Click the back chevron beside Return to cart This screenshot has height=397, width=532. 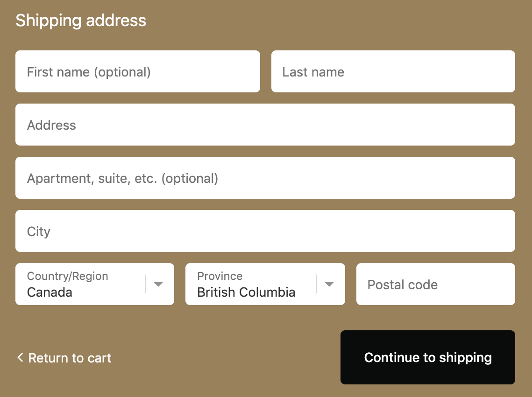tap(20, 358)
